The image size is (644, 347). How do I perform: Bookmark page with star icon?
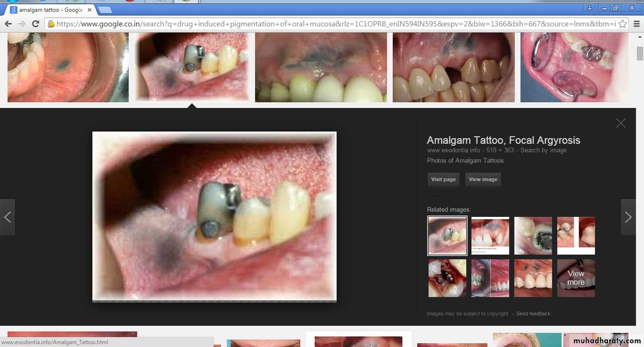(622, 24)
